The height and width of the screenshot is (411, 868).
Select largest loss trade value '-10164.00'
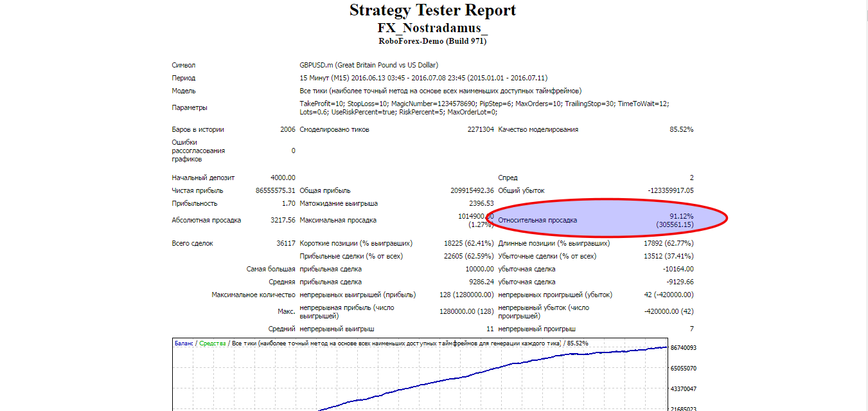pos(678,269)
